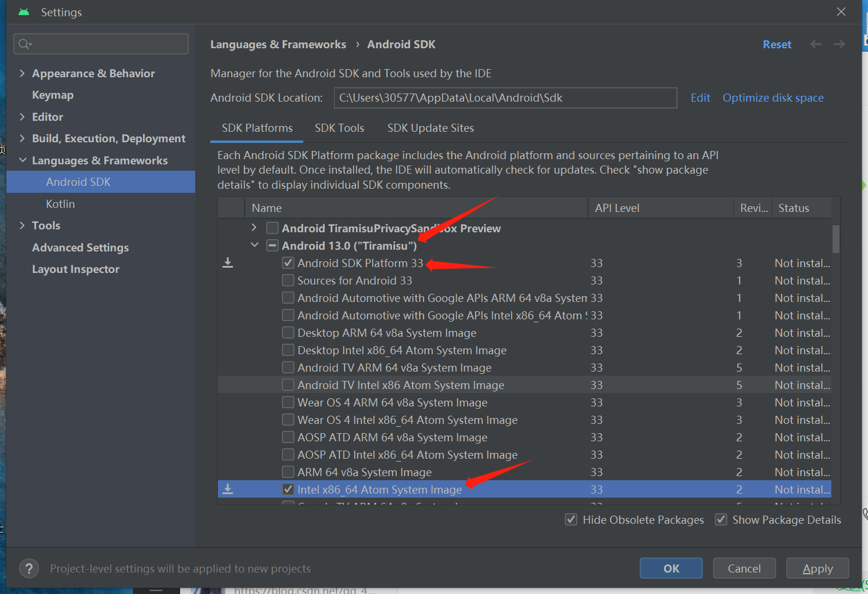Sort by the Status column header
The image size is (868, 594).
pos(802,208)
